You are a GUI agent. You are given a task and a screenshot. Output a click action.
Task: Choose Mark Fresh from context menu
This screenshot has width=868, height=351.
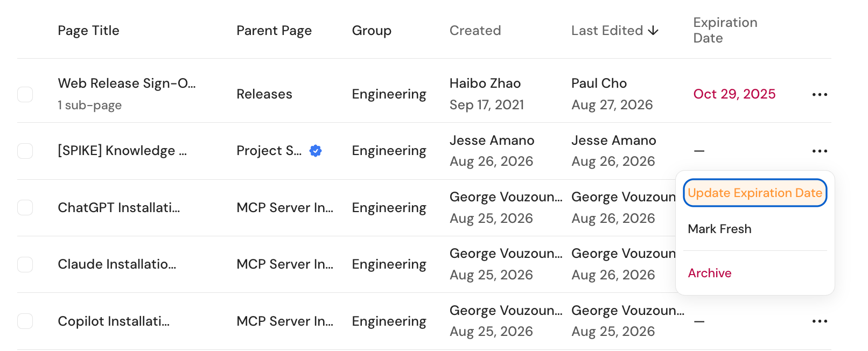[719, 229]
